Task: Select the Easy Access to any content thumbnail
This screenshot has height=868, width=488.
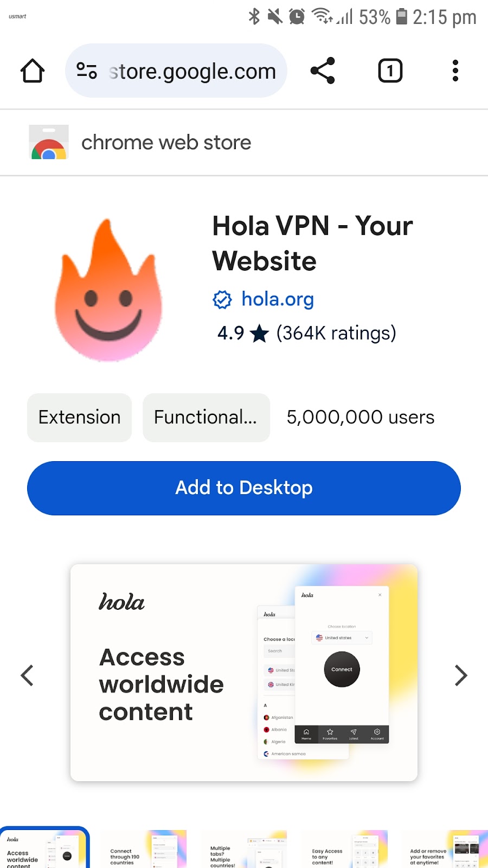Action: (344, 849)
